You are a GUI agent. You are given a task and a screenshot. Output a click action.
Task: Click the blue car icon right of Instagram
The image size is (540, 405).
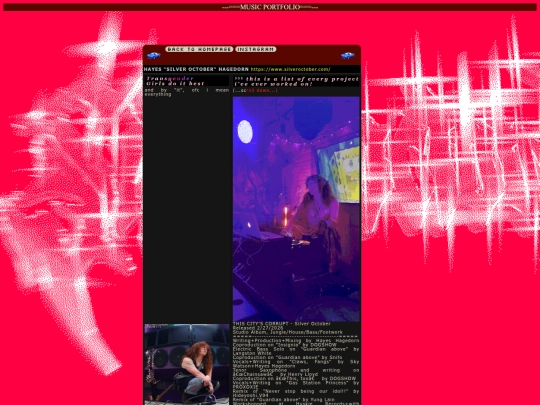(347, 55)
